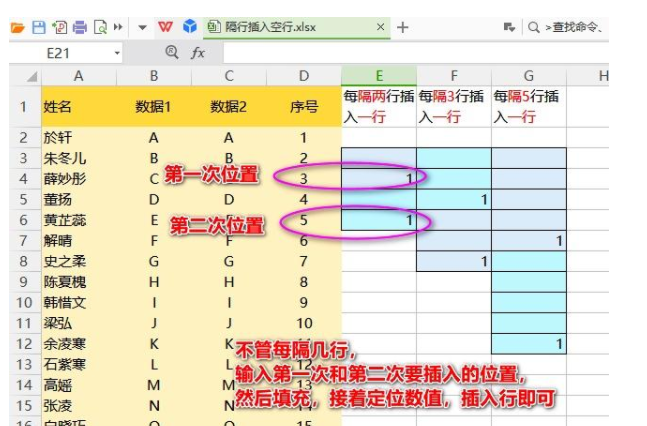Click the cell with name 梁弘

pos(79,323)
